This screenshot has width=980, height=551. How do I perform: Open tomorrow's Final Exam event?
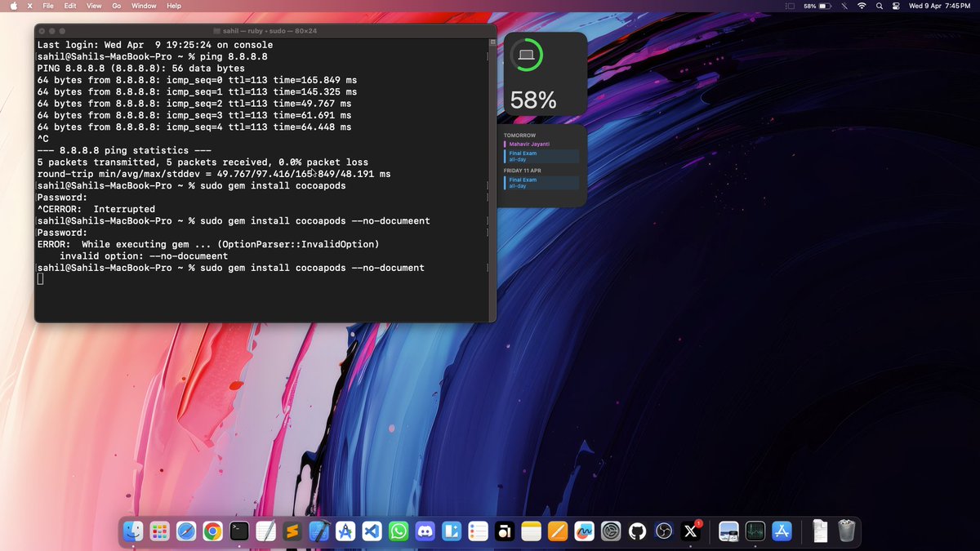click(x=541, y=156)
